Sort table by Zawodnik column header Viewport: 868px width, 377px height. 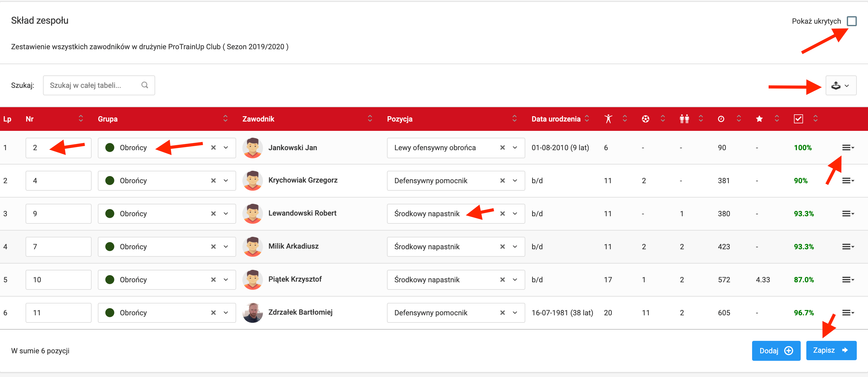pos(258,119)
